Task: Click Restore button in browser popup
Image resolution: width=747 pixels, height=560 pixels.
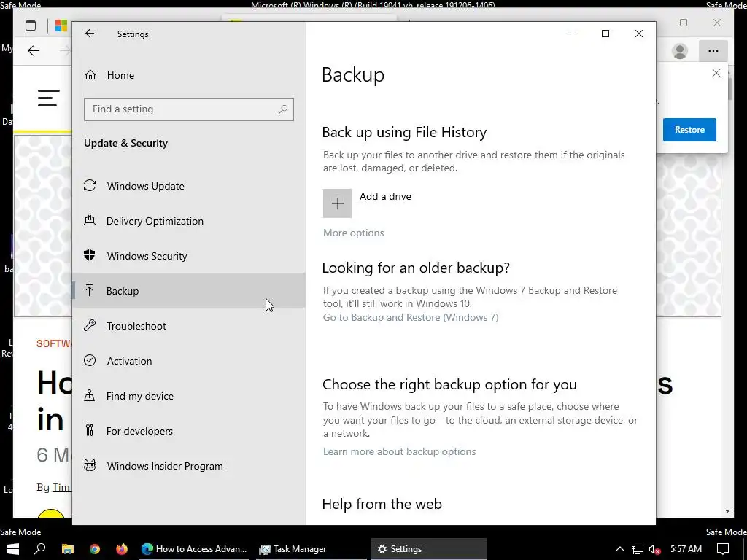Action: pyautogui.click(x=689, y=130)
